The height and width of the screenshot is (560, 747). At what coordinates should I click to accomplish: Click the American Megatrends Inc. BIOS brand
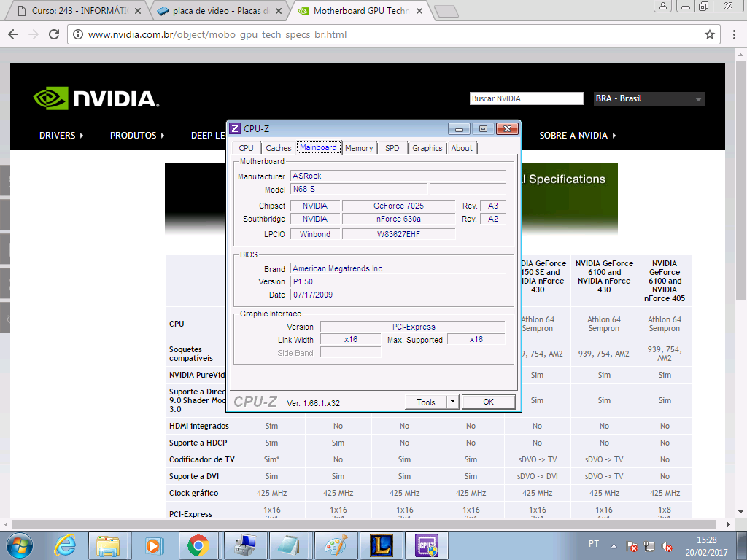pyautogui.click(x=398, y=268)
